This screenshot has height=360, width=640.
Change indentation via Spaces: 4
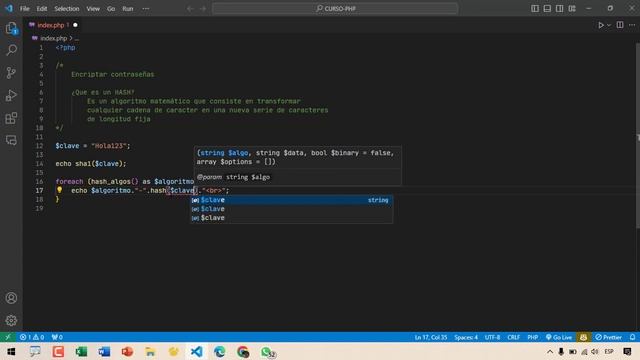[466, 337]
